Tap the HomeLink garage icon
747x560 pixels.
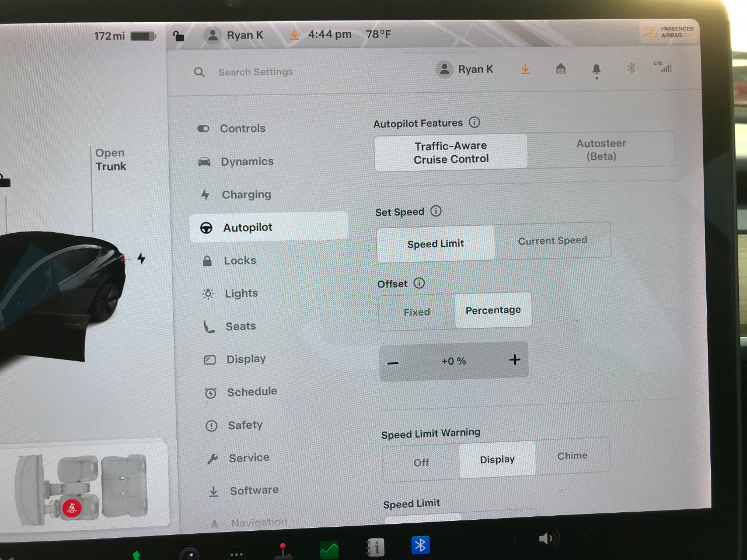560,69
